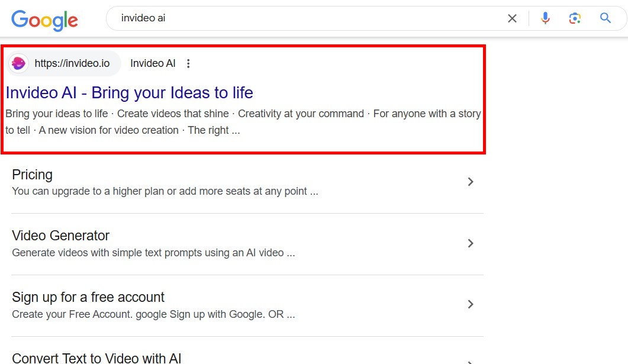628x364 pixels.
Task: Clear the search query with X icon
Action: tap(512, 18)
